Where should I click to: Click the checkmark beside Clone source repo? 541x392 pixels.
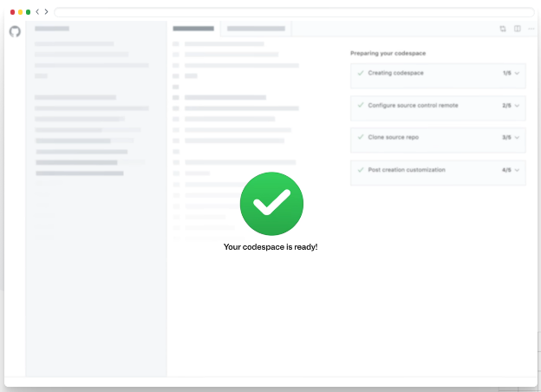(x=361, y=137)
